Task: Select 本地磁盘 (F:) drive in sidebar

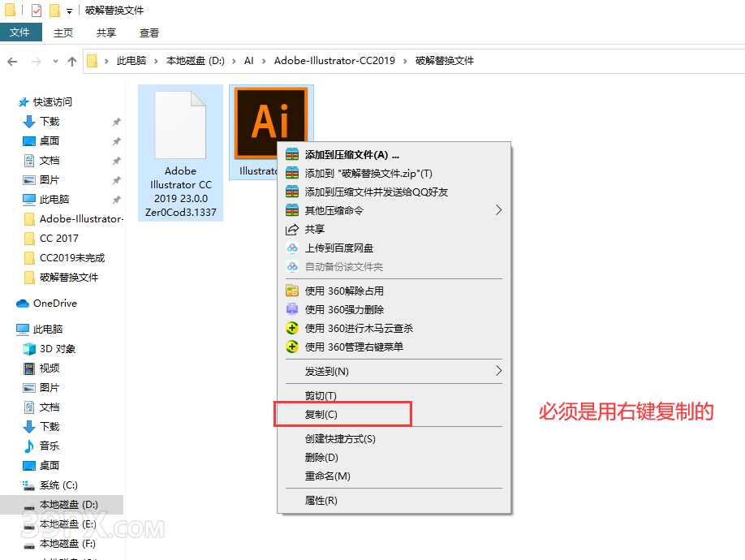Action: (x=67, y=544)
